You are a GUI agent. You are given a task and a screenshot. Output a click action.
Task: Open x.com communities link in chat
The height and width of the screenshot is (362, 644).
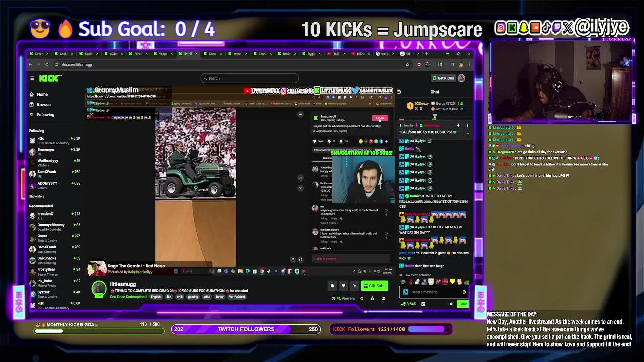point(434,203)
